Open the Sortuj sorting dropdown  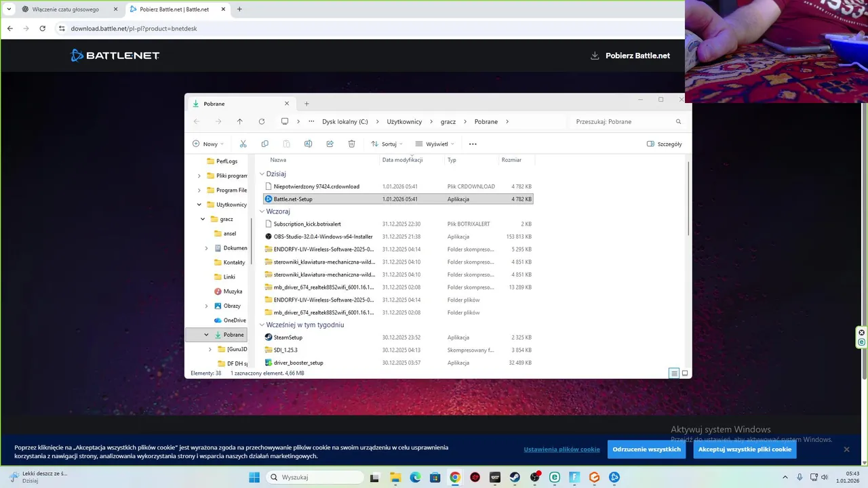(x=387, y=144)
